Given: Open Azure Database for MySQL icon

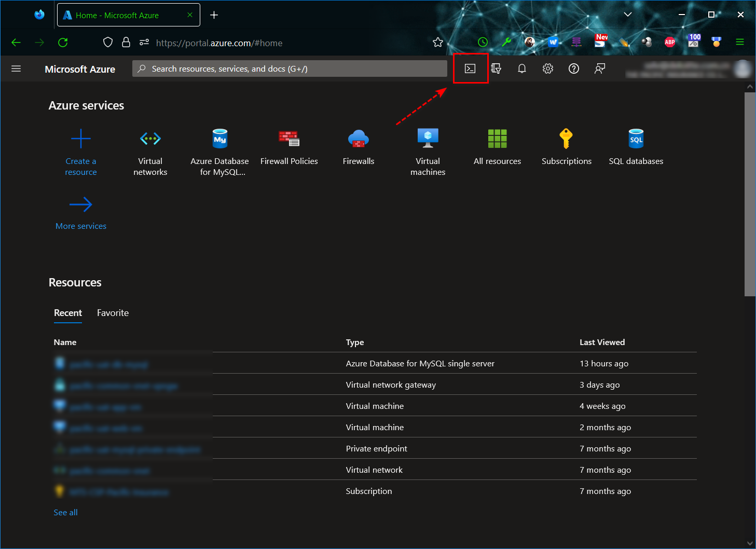Looking at the screenshot, I should [x=220, y=139].
